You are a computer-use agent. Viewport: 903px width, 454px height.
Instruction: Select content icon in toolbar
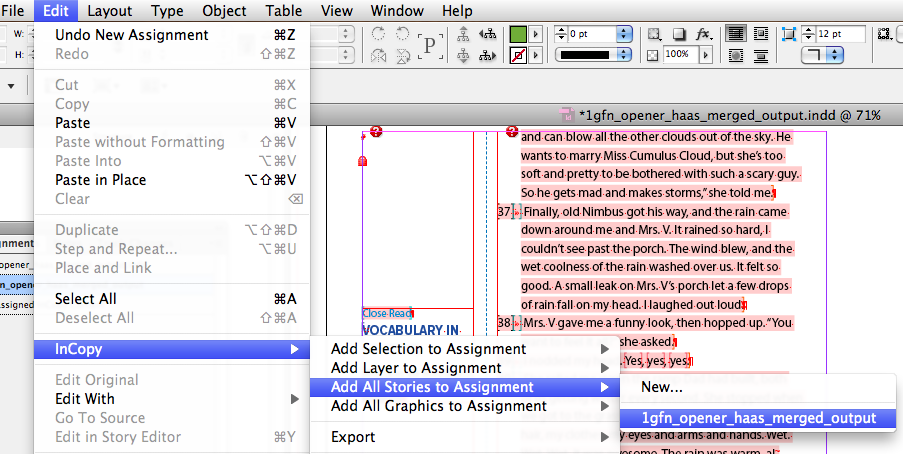pos(463,56)
